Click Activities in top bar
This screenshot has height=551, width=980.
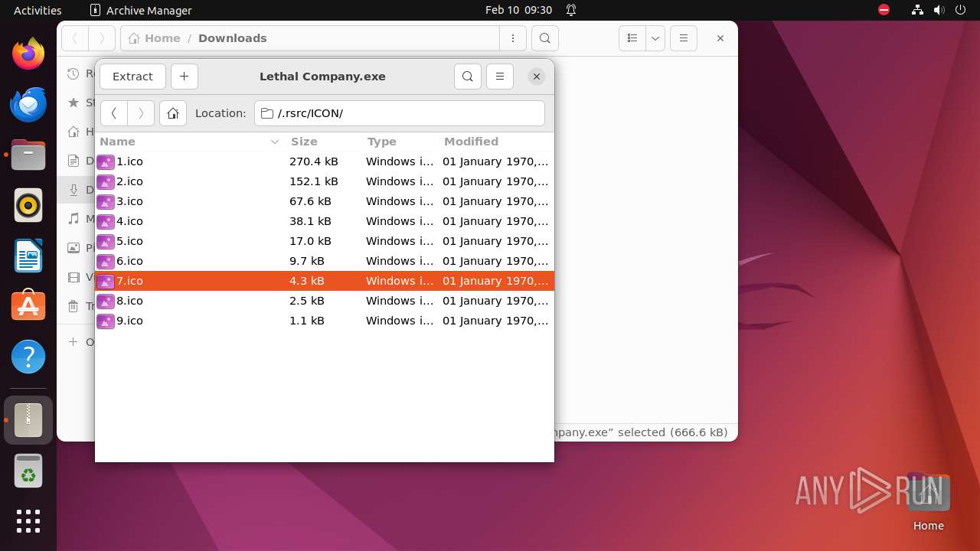point(38,10)
